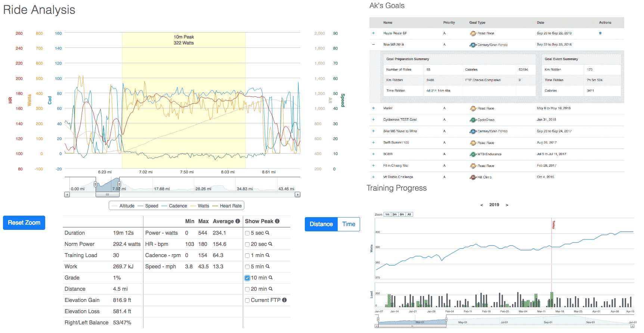Click the magnifier icon beside 20 min peak
This screenshot has height=333, width=644.
(x=270, y=289)
